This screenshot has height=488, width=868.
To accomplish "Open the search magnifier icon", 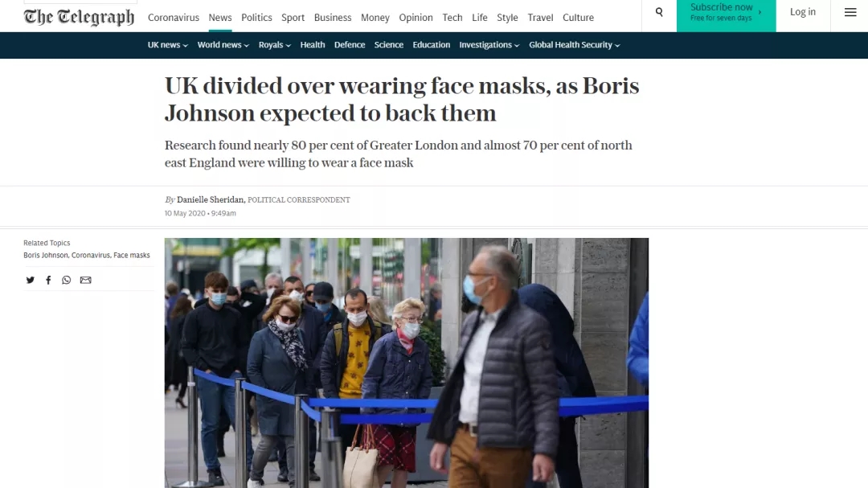I will 659,11.
